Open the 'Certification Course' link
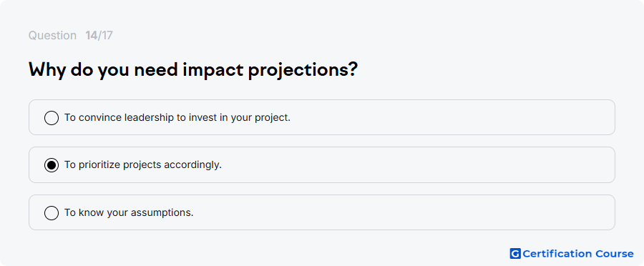 click(572, 254)
